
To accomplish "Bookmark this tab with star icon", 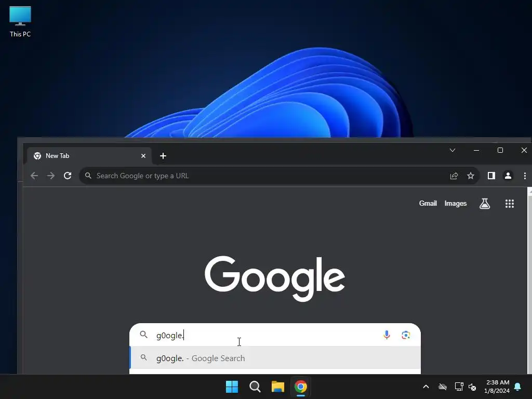I will pyautogui.click(x=471, y=176).
